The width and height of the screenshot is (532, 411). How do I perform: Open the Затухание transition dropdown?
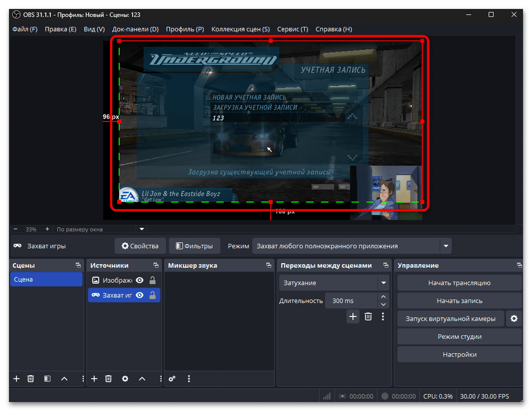click(x=383, y=283)
